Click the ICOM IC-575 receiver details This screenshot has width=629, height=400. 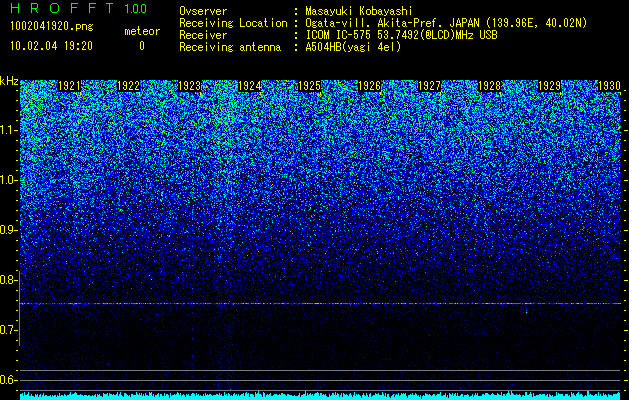tap(402, 35)
